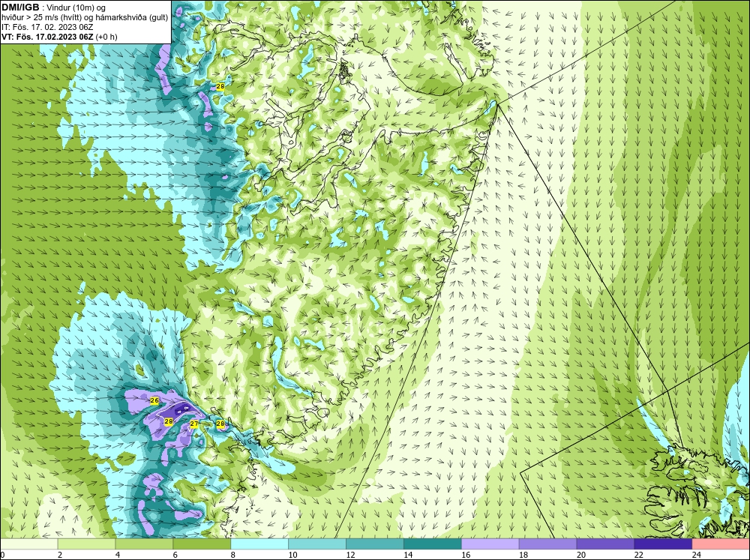Click the legend value 12

350,555
